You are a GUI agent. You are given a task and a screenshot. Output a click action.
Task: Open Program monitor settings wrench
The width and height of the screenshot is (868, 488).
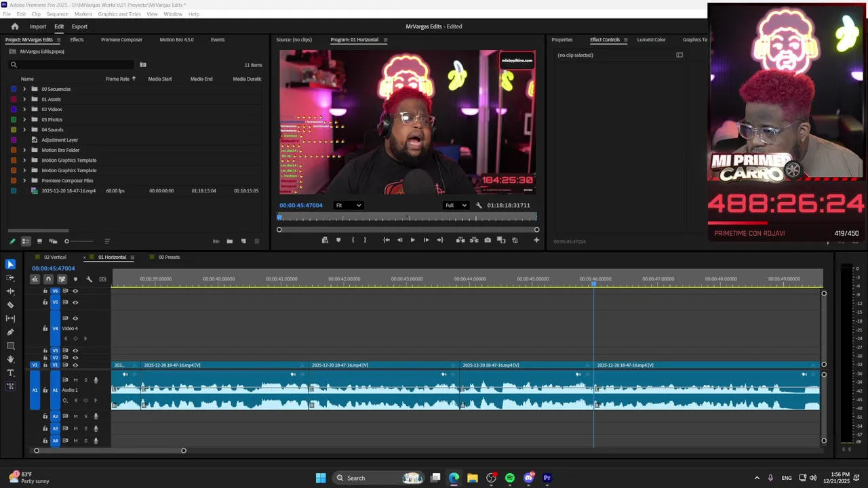(479, 205)
